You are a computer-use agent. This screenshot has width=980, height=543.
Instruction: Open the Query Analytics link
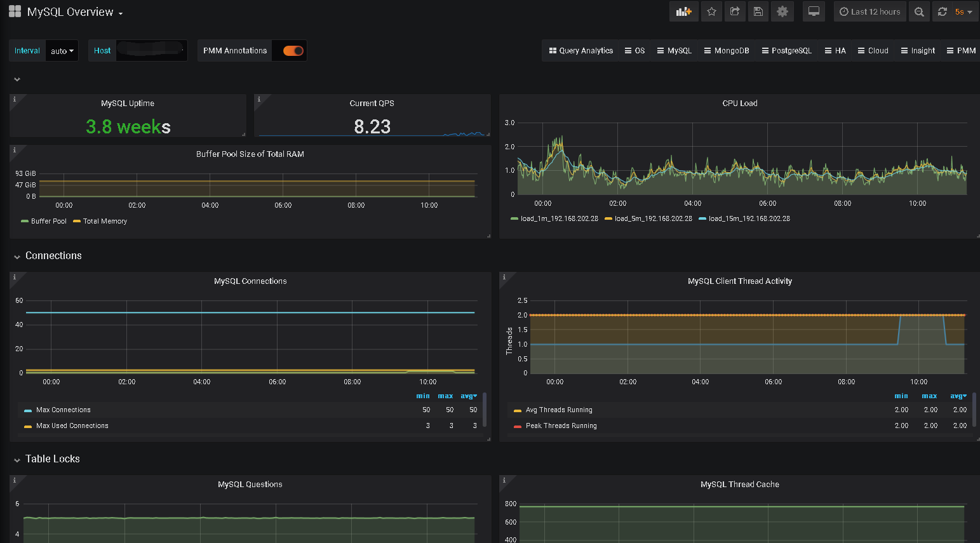581,51
